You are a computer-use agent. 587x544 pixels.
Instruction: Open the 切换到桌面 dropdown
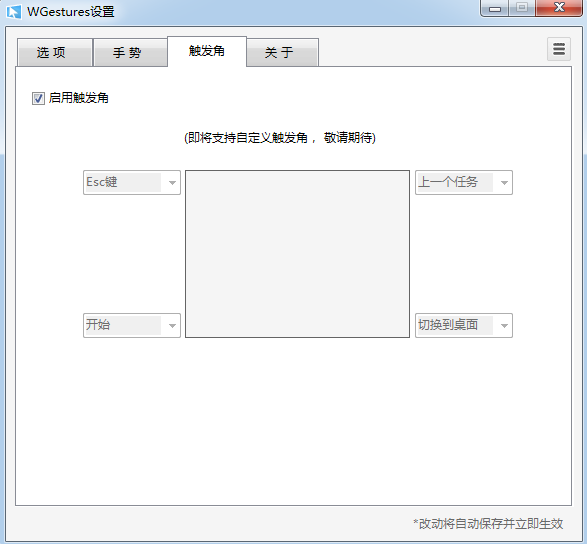point(463,325)
